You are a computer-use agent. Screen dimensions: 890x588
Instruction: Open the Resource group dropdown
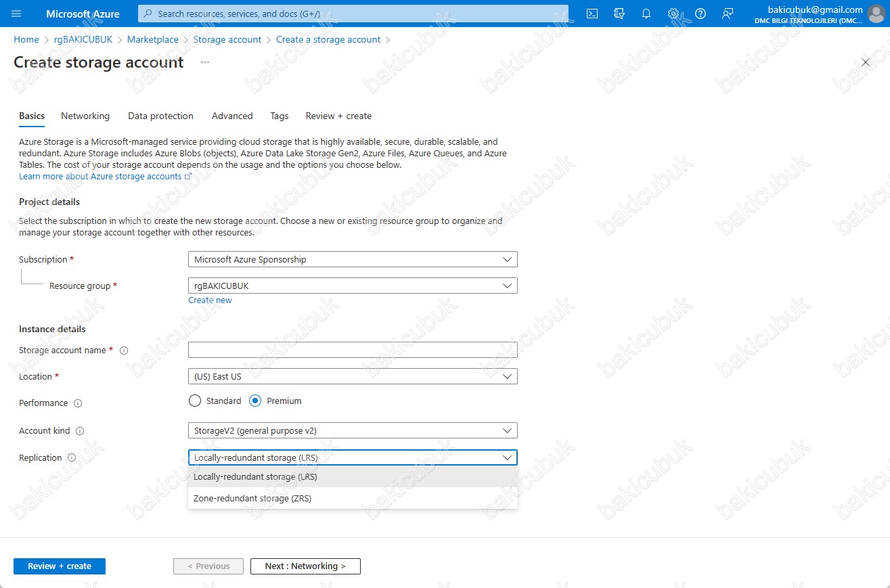coord(353,286)
